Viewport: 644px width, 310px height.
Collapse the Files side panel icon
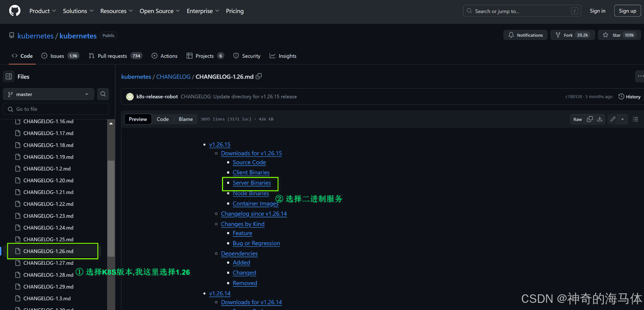[9, 77]
